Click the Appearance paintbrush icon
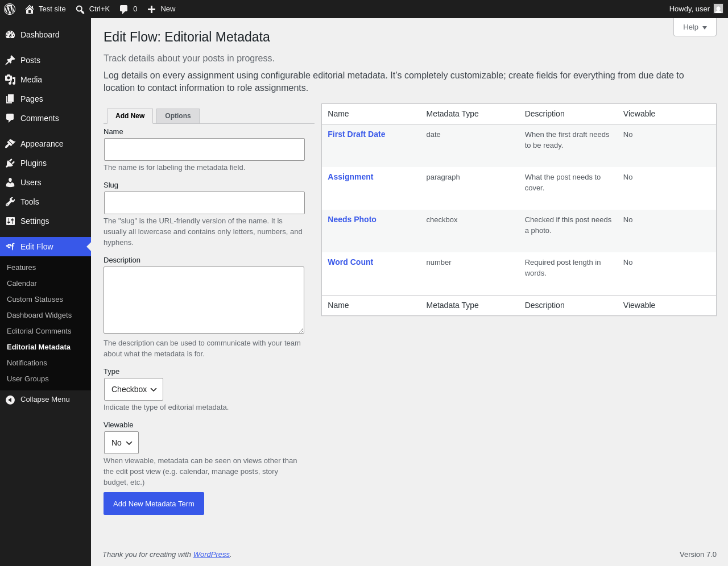 (10, 144)
